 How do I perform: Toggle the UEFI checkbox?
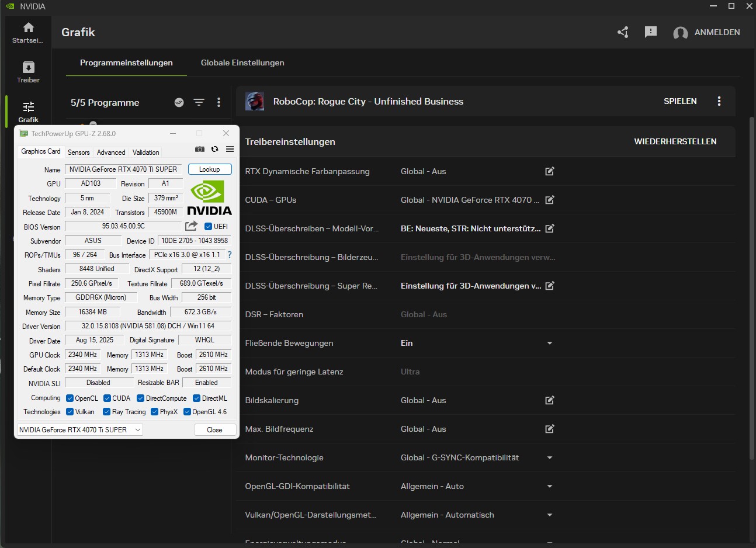(209, 226)
